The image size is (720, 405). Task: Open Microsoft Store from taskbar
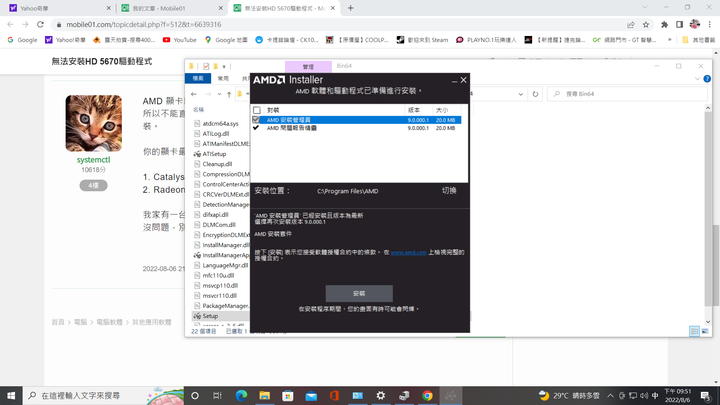click(x=288, y=395)
